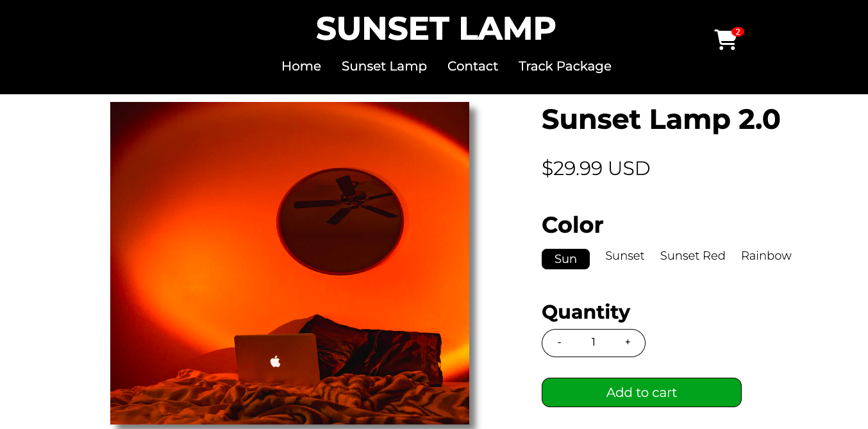
Task: Select the Sun color option
Action: pyautogui.click(x=565, y=259)
